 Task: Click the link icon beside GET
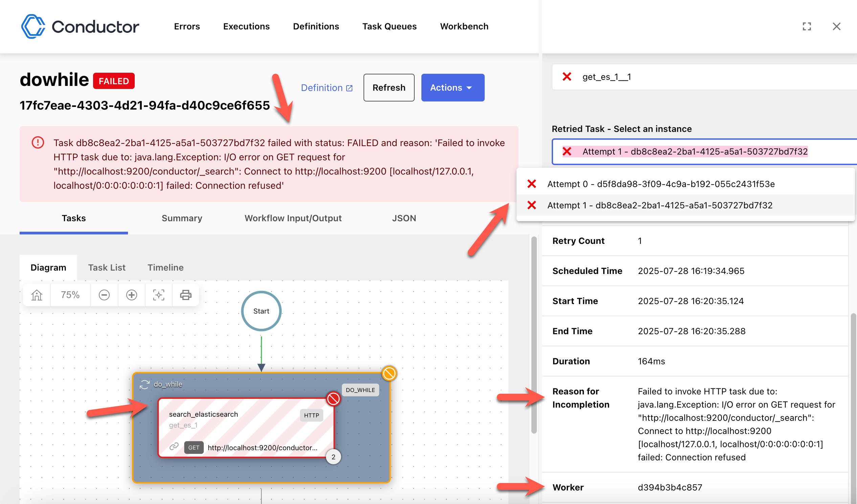[x=174, y=446]
